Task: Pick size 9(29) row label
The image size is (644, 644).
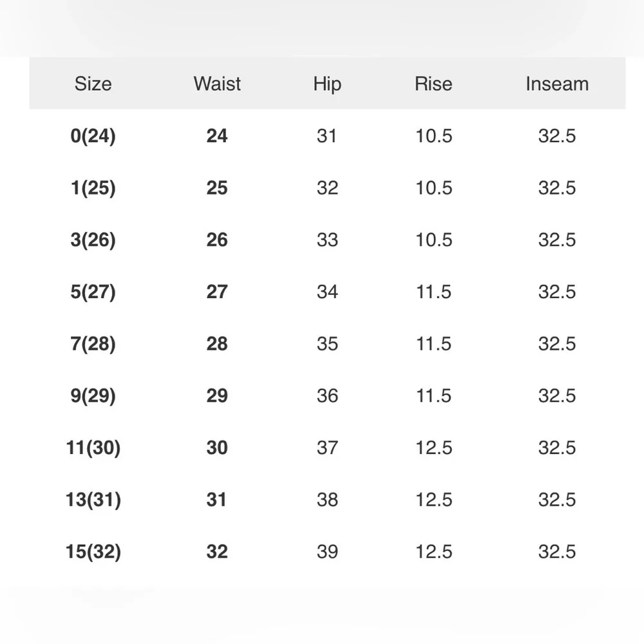Action: tap(93, 396)
